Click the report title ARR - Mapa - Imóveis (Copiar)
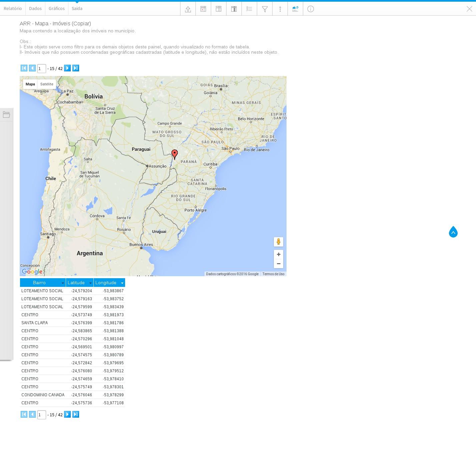The image size is (476, 474). point(55,23)
